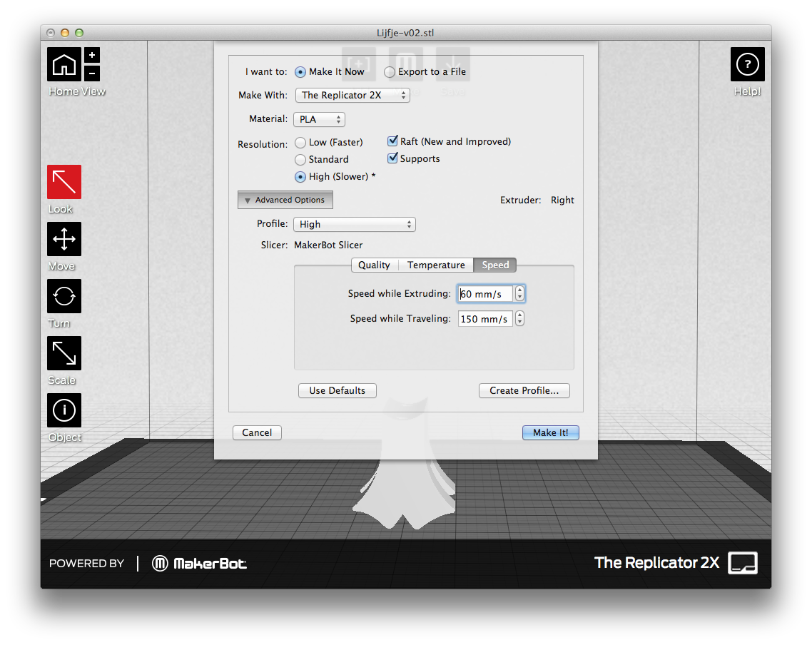Open the Object info panel
The height and width of the screenshot is (645, 812).
point(64,410)
